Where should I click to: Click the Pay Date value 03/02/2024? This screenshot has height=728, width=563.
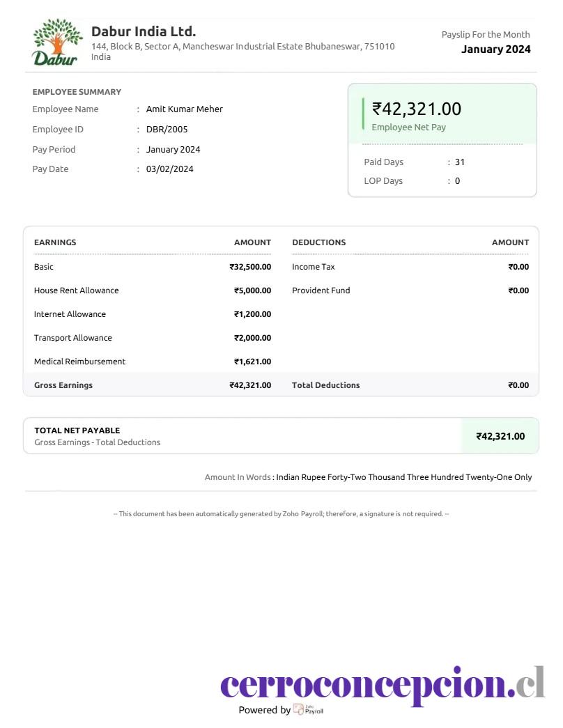(x=169, y=169)
